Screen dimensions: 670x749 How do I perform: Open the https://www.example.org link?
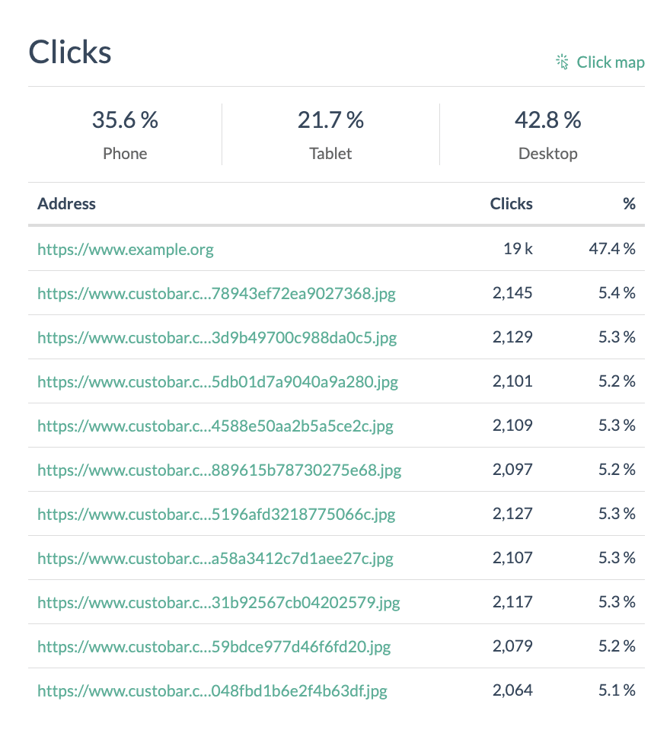125,249
